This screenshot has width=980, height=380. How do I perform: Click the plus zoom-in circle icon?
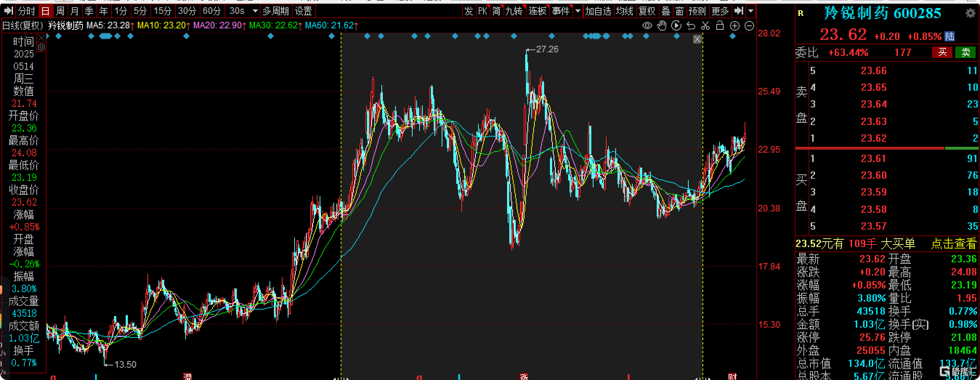pyautogui.click(x=734, y=26)
